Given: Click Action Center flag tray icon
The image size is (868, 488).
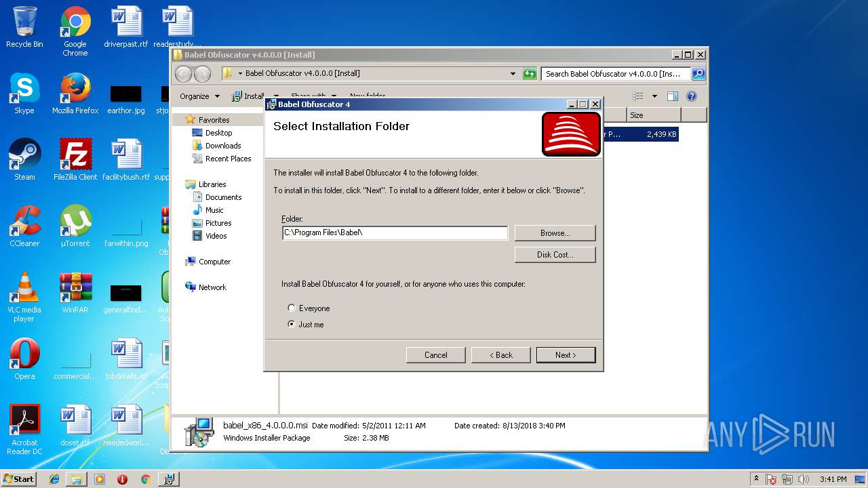Looking at the screenshot, I should coord(772,479).
